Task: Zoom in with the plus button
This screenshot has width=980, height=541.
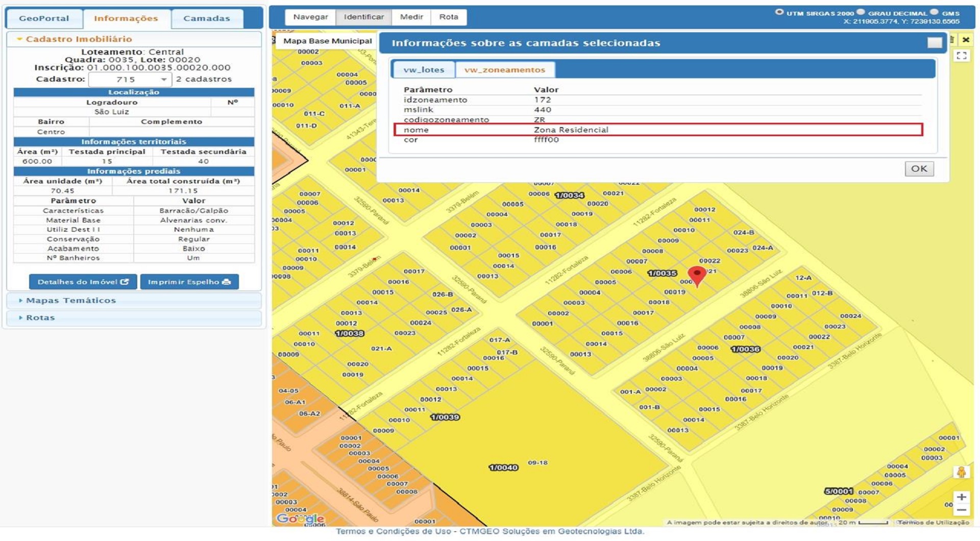Action: coord(962,497)
